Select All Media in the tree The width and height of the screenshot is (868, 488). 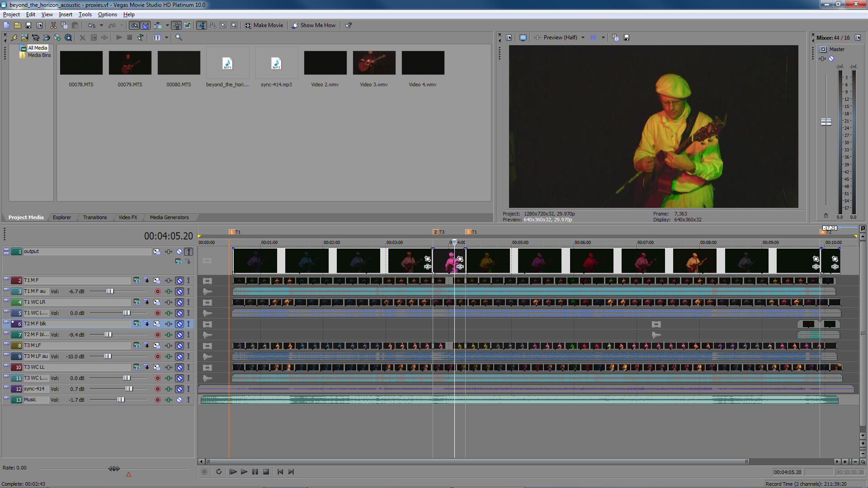tap(38, 48)
